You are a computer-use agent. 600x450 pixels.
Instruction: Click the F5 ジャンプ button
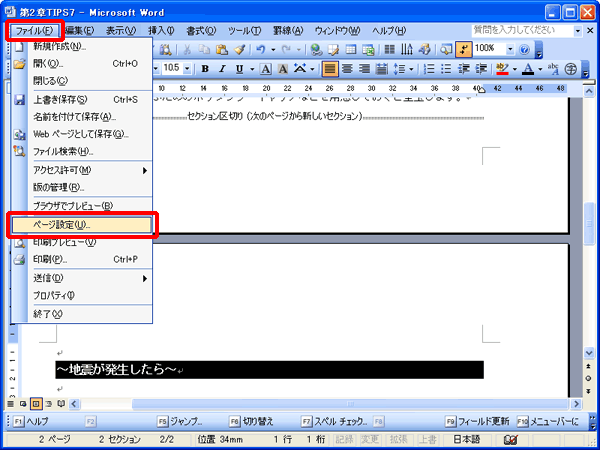click(180, 422)
